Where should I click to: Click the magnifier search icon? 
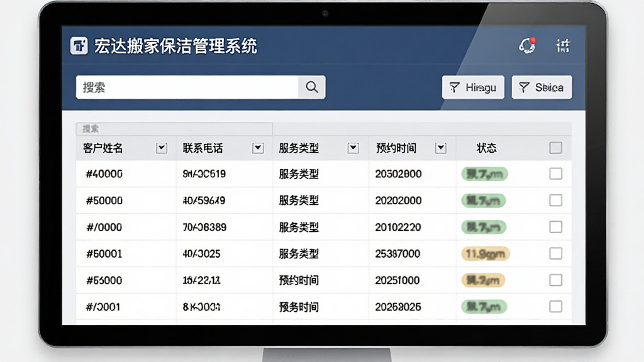click(x=312, y=87)
